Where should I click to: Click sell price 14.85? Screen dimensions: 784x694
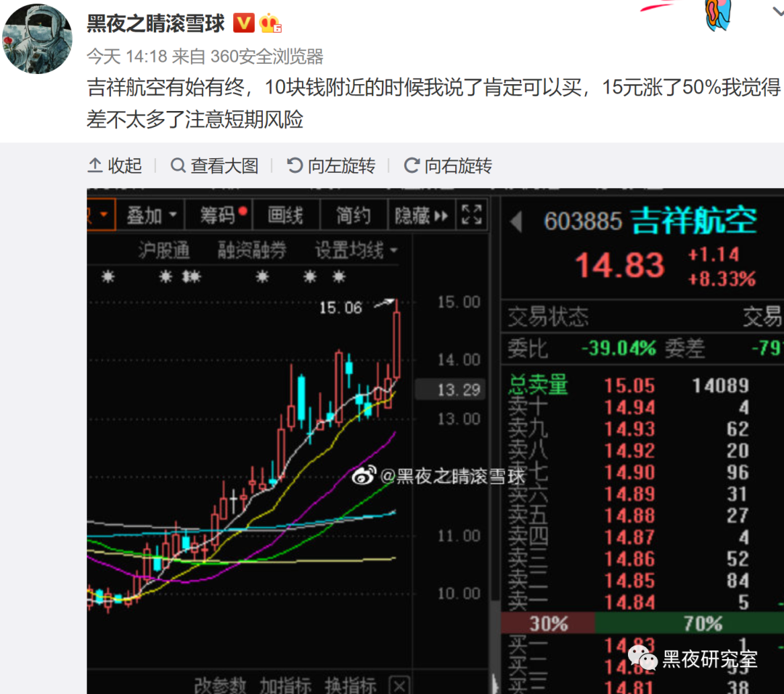pyautogui.click(x=629, y=581)
